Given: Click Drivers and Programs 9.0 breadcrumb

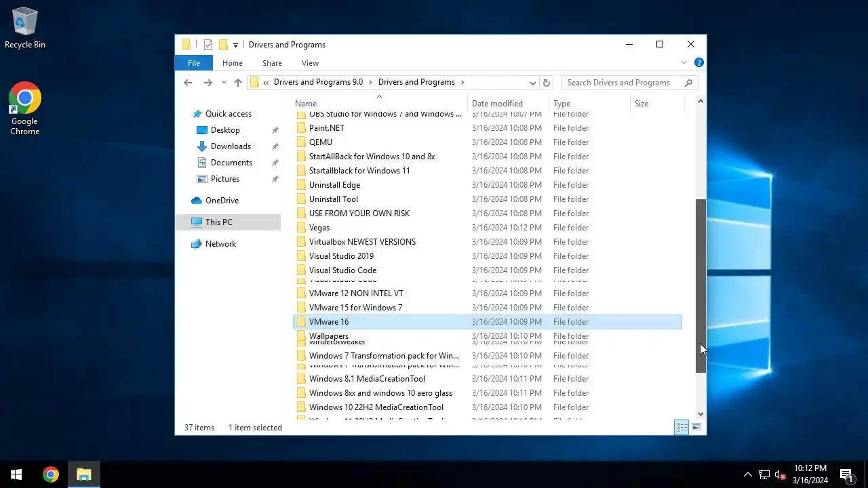Looking at the screenshot, I should point(318,82).
